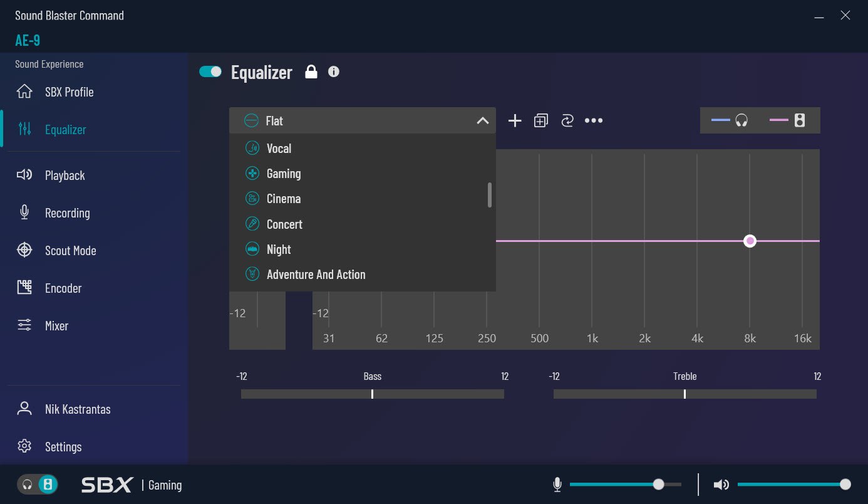The image size is (868, 504).
Task: Close the Sound Blaster Command window
Action: pyautogui.click(x=845, y=16)
